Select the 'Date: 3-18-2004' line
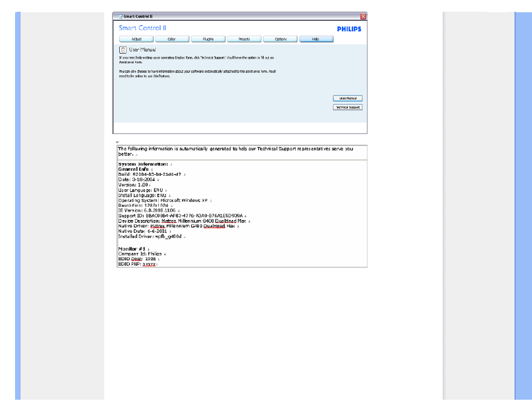This screenshot has width=532, height=412. click(x=137, y=180)
